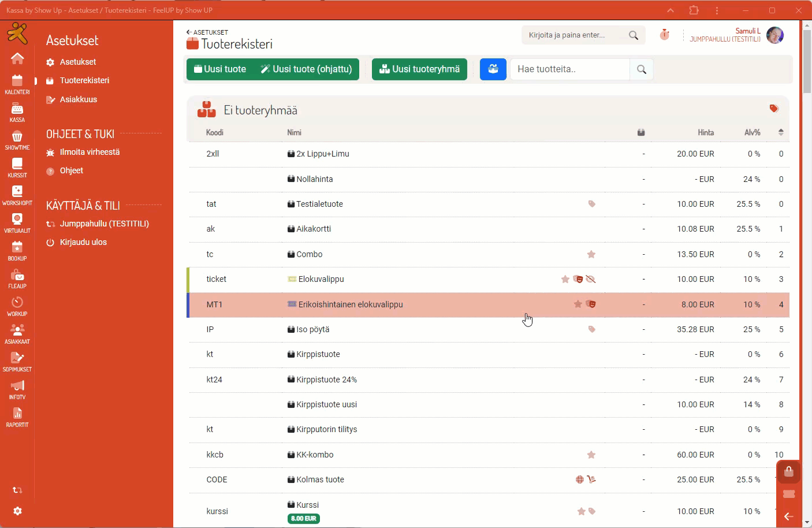Select Asiakkuus in settings menu
This screenshot has height=528, width=812.
tap(79, 99)
